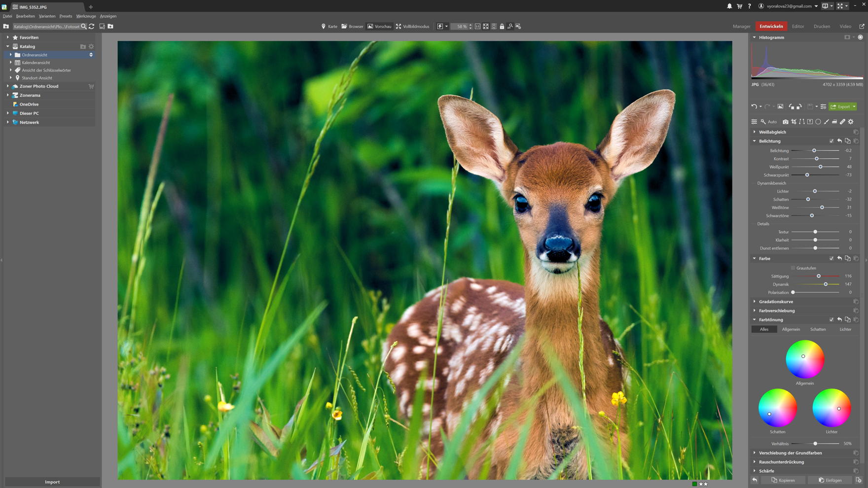Open the camera settings icon
The image size is (868, 488).
(786, 122)
